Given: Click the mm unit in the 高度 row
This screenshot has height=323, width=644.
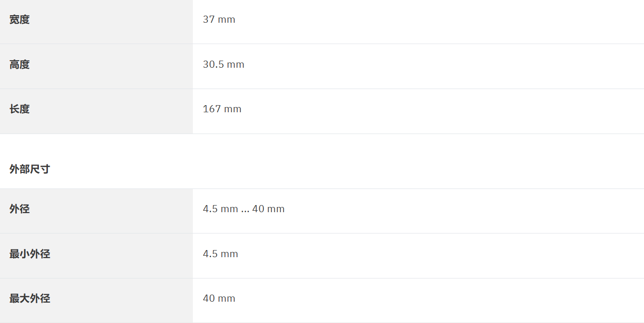Looking at the screenshot, I should tap(236, 65).
